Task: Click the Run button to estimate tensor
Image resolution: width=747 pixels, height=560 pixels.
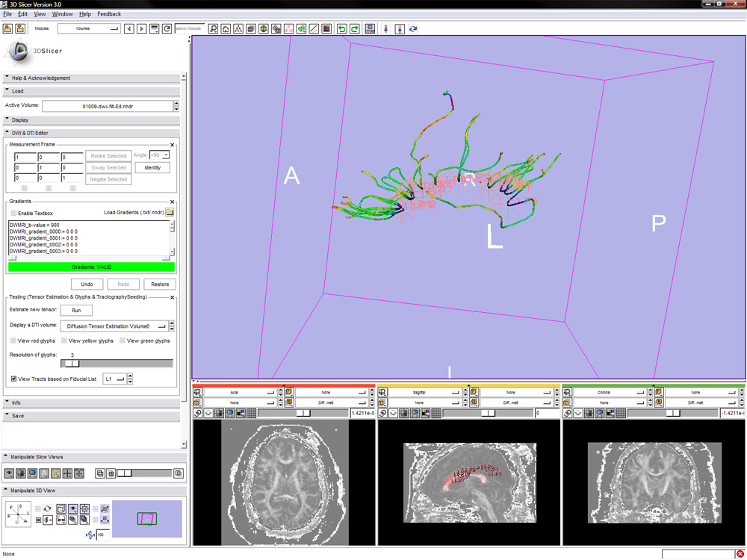Action: coord(76,310)
